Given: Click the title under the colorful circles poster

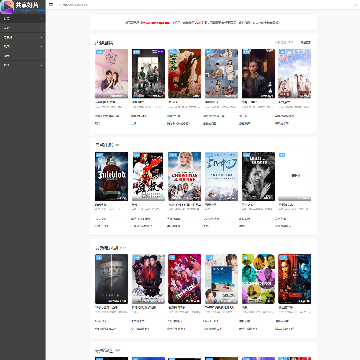Looking at the screenshot, I should (x=245, y=307).
